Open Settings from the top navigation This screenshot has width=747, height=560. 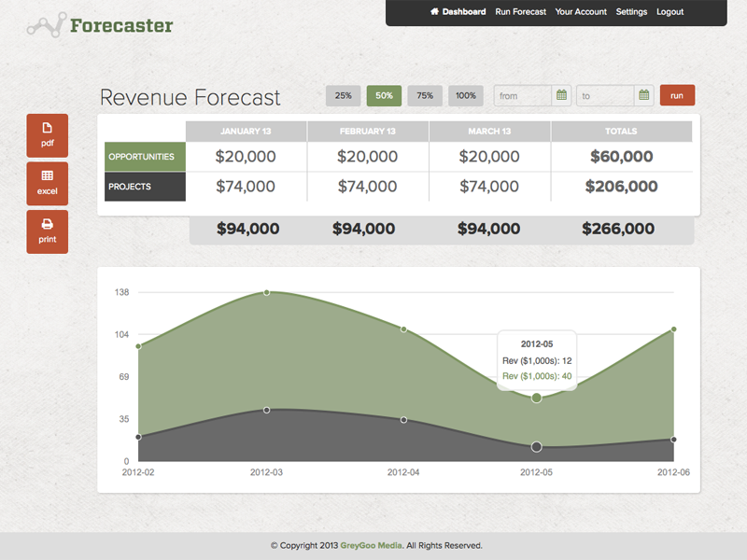coord(631,11)
